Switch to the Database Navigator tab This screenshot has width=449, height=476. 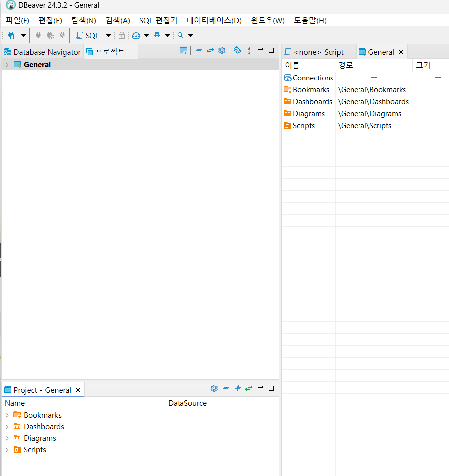click(43, 52)
